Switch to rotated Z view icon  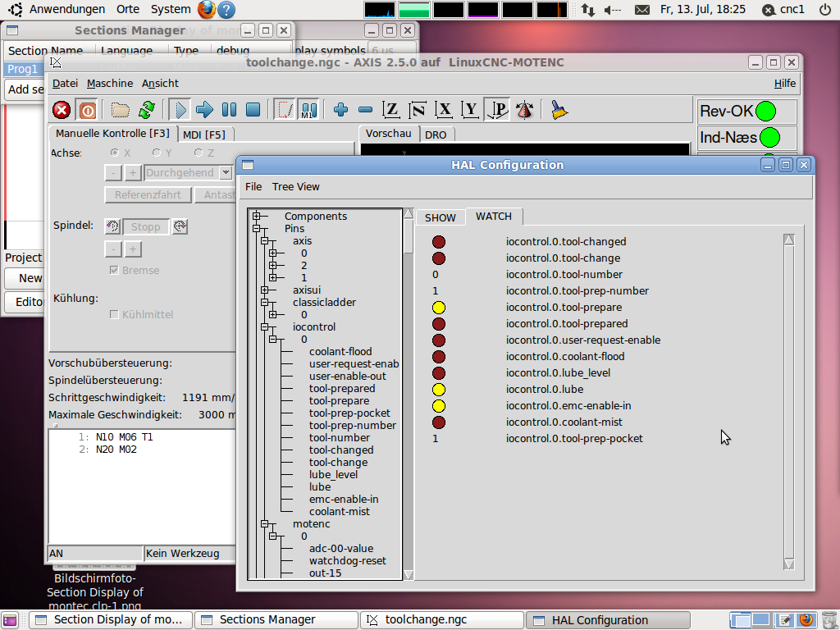coord(418,111)
